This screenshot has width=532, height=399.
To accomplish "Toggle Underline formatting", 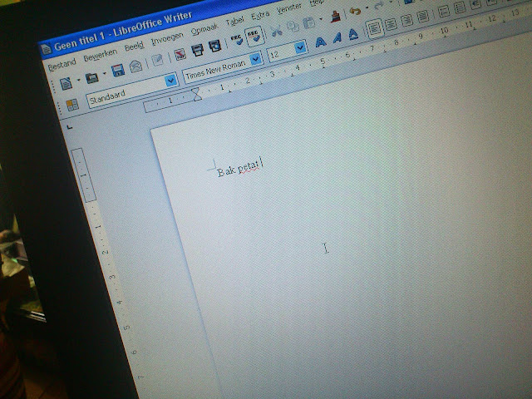I will [353, 33].
